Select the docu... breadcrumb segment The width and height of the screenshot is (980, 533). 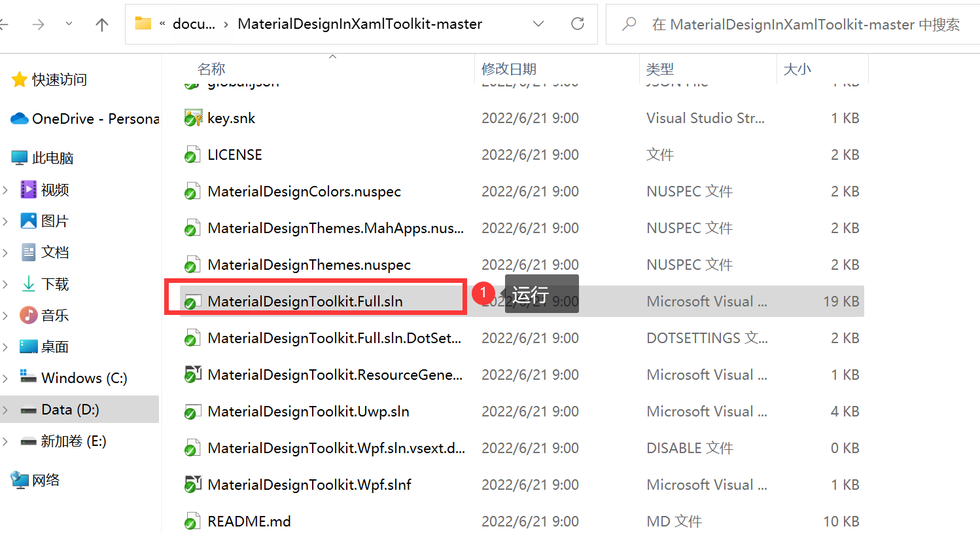point(194,24)
